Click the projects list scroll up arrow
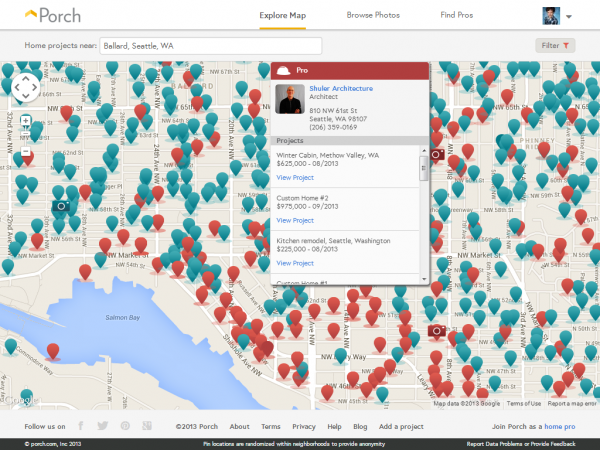 coord(424,150)
